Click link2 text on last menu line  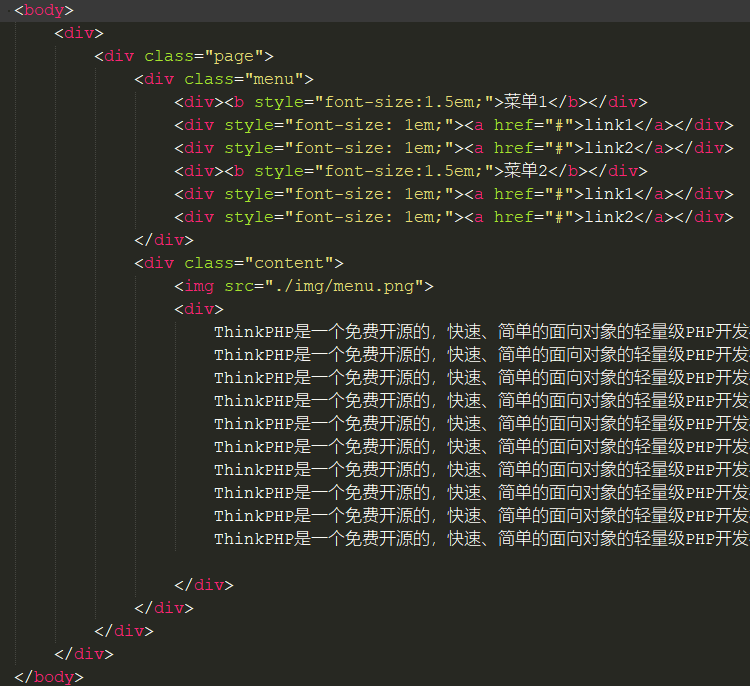coord(610,217)
